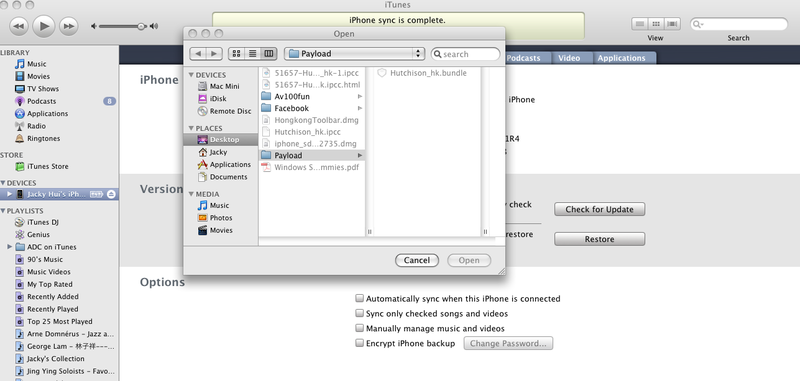Click the Check for Update button

coord(599,209)
